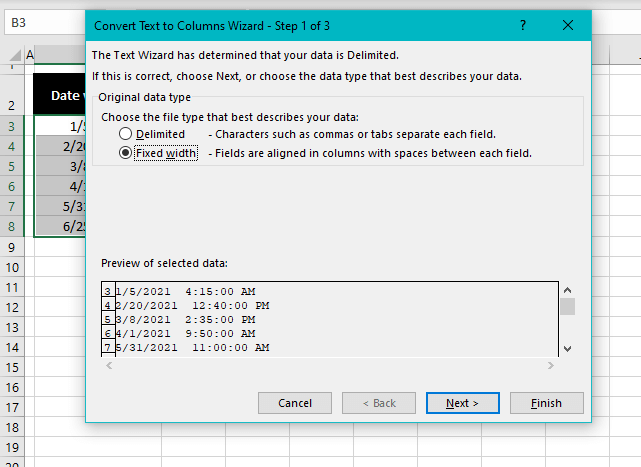Choose the Fixed width radio option
Viewport: 641px width, 467px height.
click(x=126, y=153)
